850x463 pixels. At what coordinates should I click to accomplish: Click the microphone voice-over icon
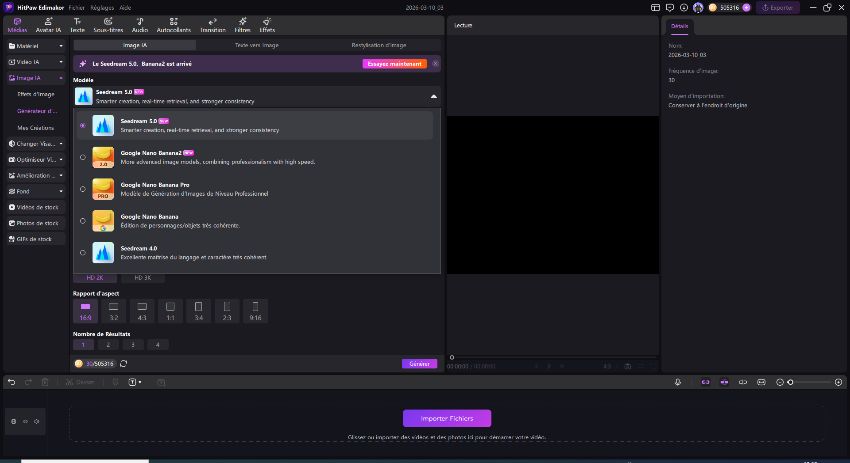point(678,382)
